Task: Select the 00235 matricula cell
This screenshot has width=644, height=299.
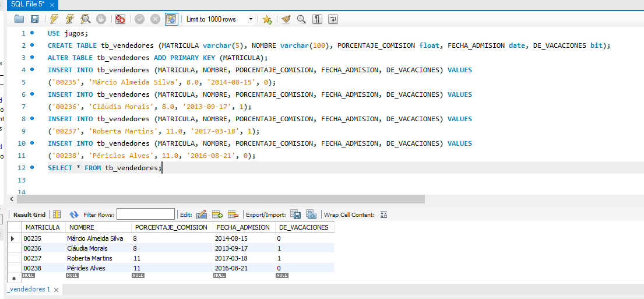Action: (44, 238)
